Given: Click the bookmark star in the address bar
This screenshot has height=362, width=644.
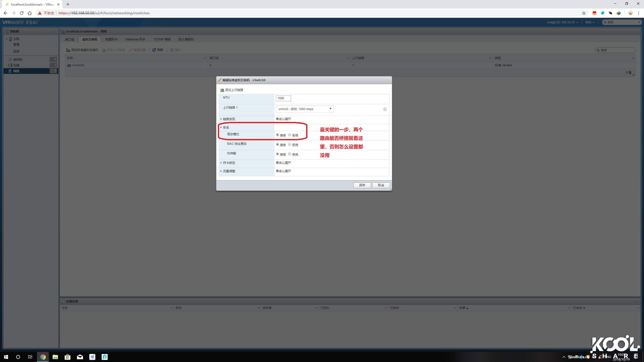Looking at the screenshot, I should tap(583, 13).
